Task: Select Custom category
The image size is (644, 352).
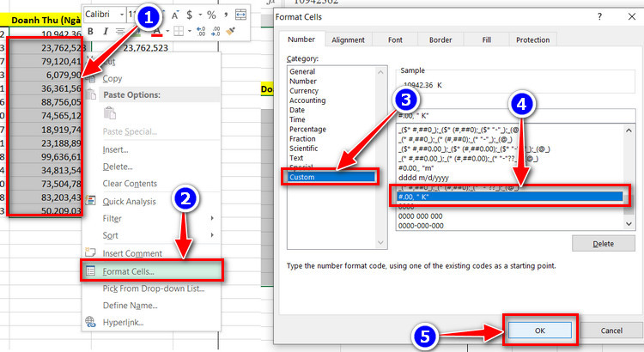Action: click(x=331, y=177)
